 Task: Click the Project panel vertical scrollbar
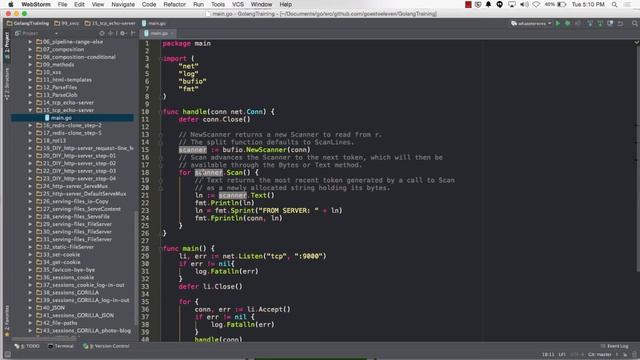pyautogui.click(x=136, y=267)
